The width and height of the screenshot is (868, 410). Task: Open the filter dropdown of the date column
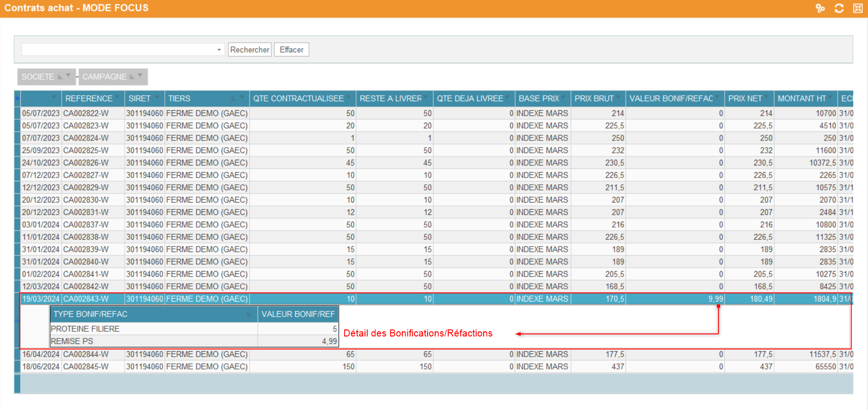pyautogui.click(x=54, y=97)
